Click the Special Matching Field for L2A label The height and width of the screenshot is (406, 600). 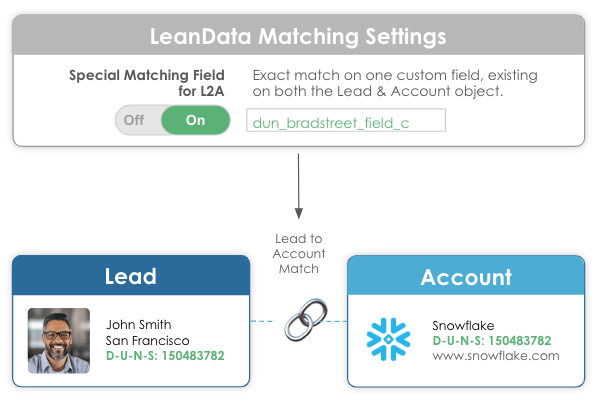[x=147, y=83]
